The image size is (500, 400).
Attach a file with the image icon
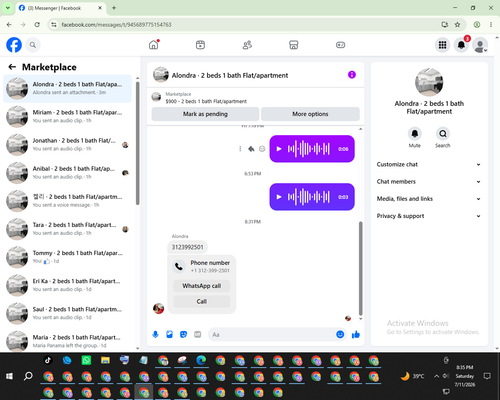click(x=169, y=334)
